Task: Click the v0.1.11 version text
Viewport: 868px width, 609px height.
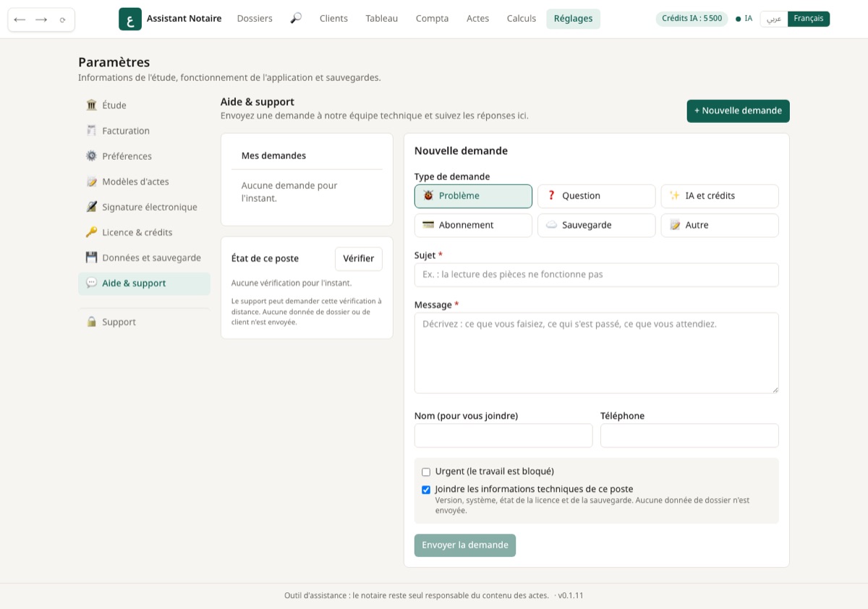Action: 571,596
